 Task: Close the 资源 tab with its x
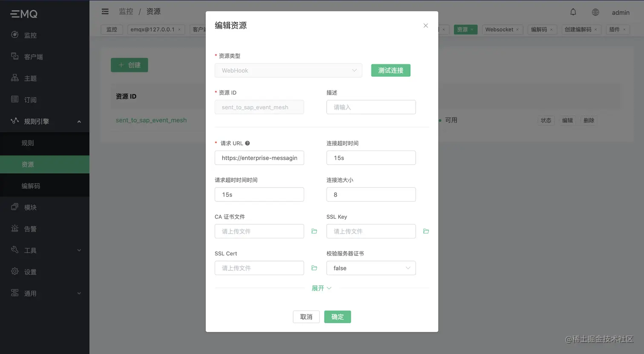point(472,29)
